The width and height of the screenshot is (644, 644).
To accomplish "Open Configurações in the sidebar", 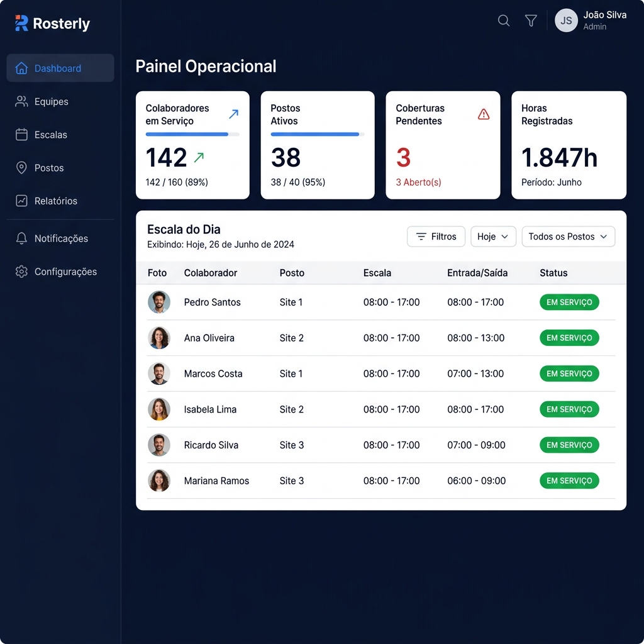I will (60, 272).
